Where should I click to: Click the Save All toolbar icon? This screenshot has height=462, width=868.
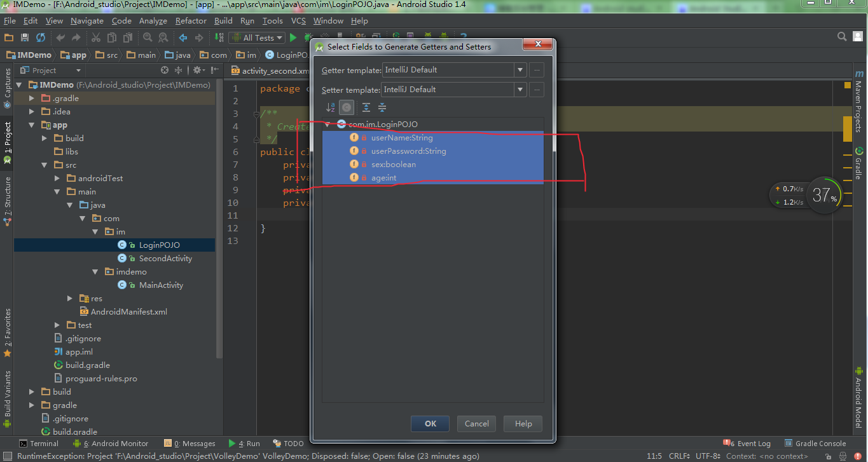pyautogui.click(x=25, y=37)
